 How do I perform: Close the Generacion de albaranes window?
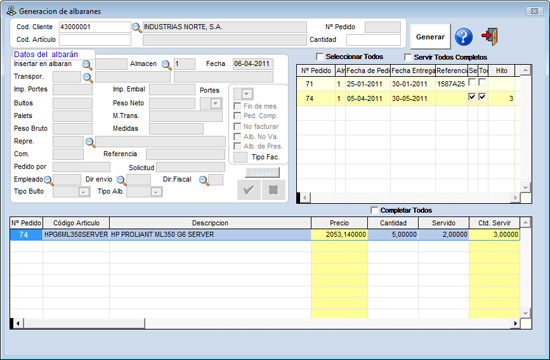click(x=534, y=11)
